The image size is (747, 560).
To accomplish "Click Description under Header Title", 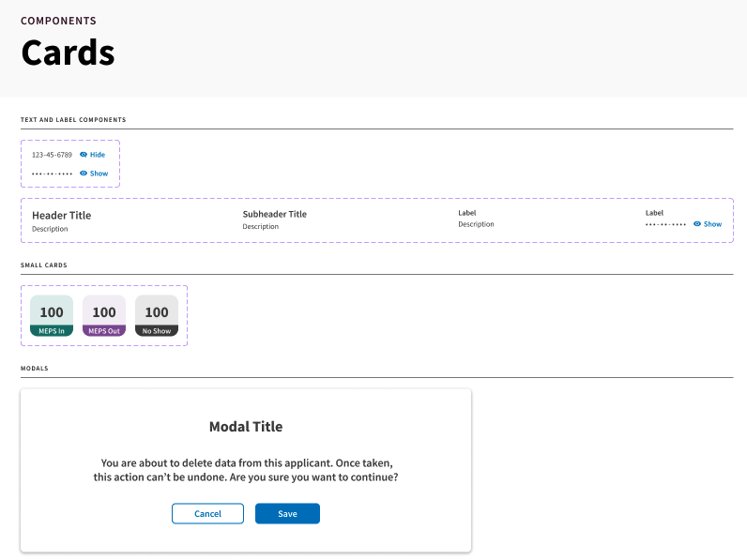I will tap(50, 229).
